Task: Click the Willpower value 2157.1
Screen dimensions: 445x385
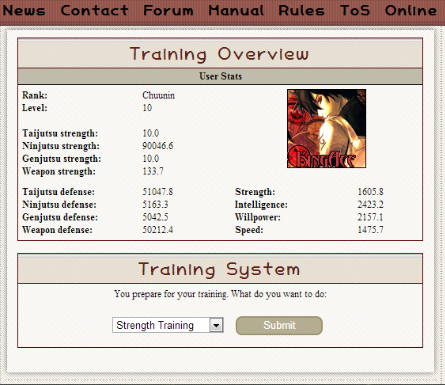Action: point(370,217)
